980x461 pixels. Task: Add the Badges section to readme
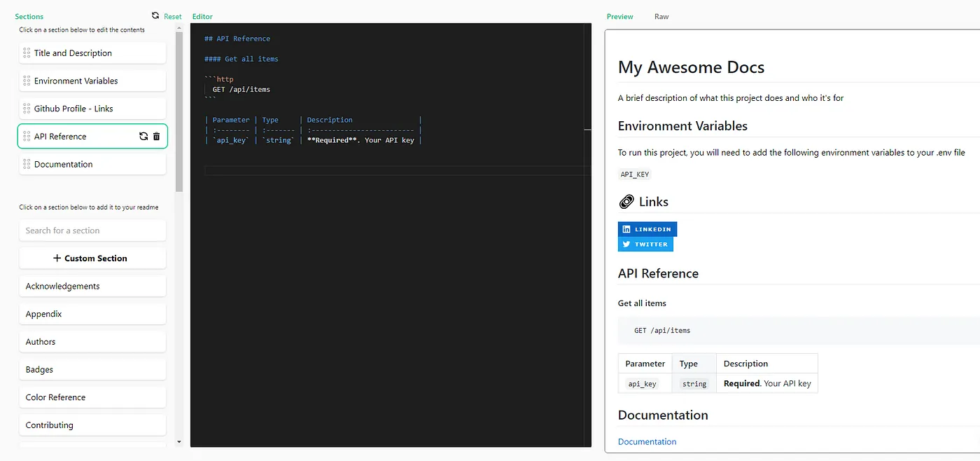point(92,370)
